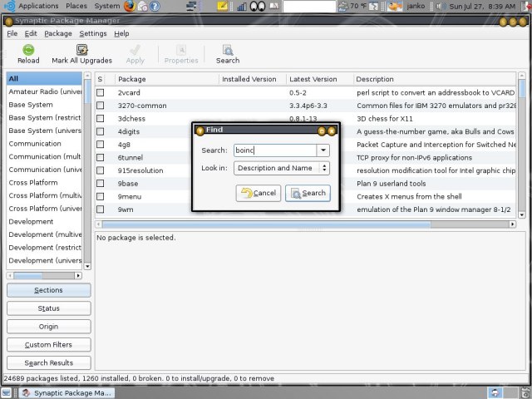Select the Base System section

tap(44, 105)
